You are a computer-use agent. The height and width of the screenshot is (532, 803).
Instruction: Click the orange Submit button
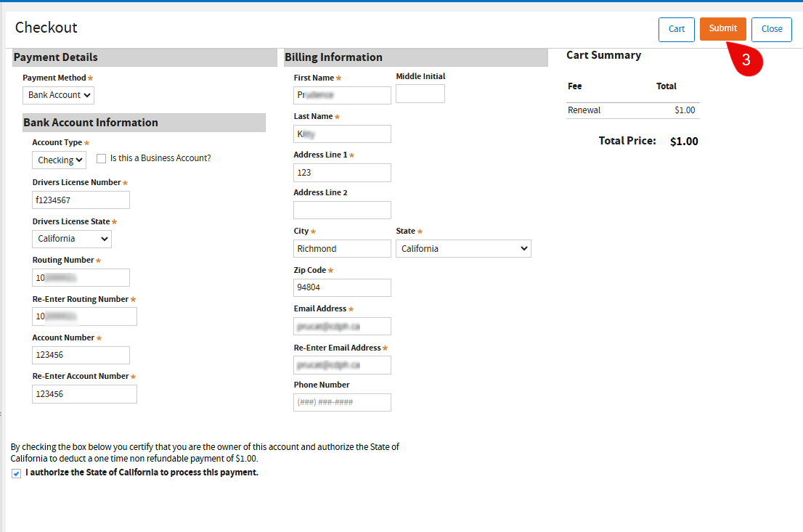click(x=722, y=29)
